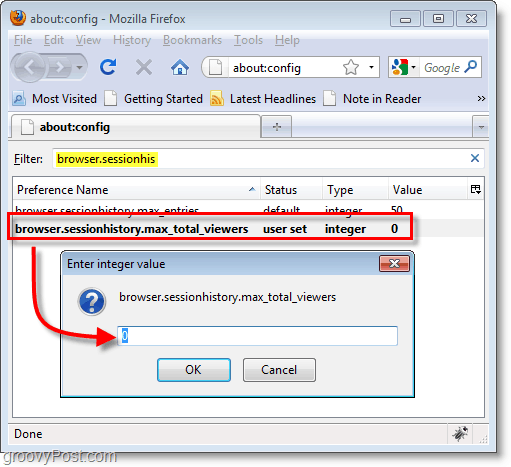Maximize the Firefox window
The image size is (511, 467).
(x=438, y=19)
